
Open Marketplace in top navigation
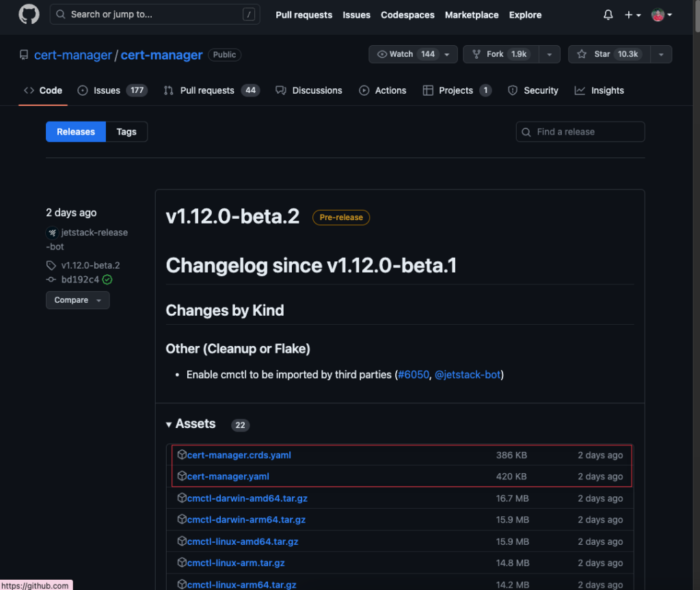(472, 15)
